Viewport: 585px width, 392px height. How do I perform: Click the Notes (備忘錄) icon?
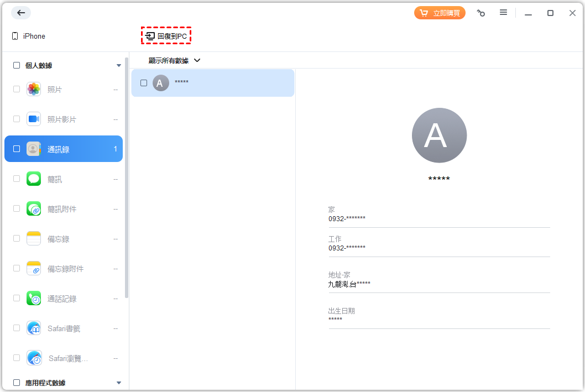[x=34, y=238]
